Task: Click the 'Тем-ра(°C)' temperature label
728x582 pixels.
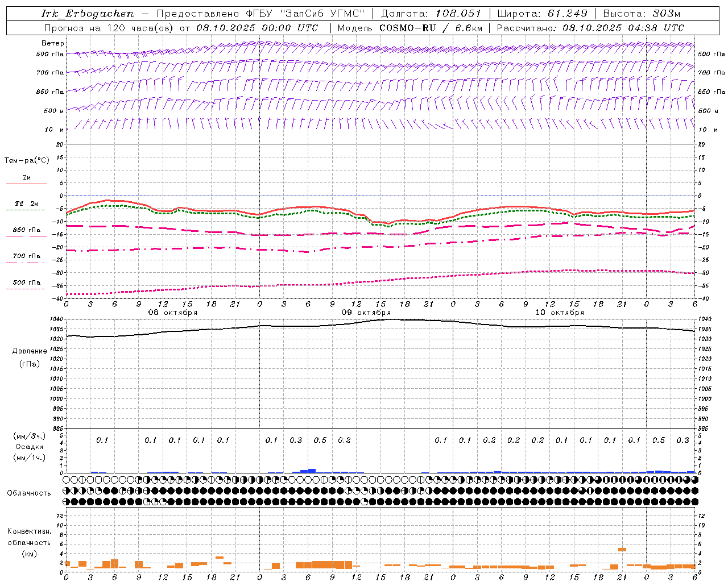Action: tap(27, 161)
